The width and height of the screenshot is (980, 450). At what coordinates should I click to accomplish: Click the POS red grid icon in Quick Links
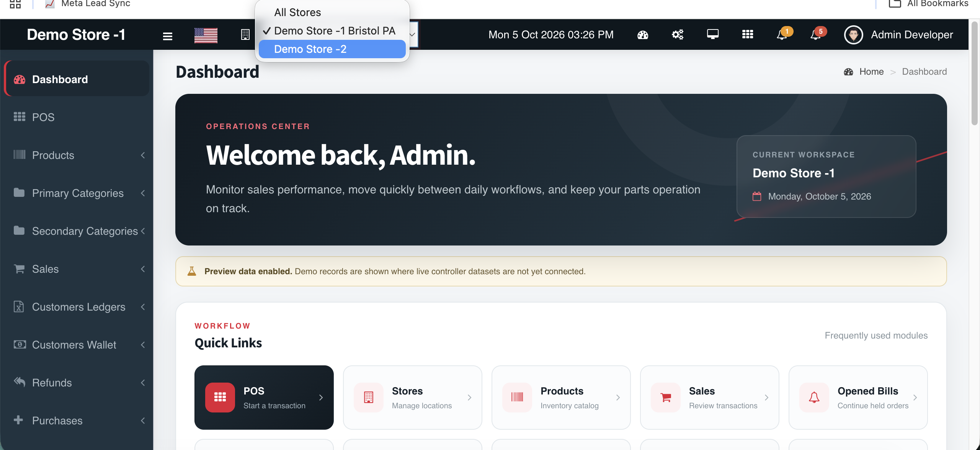point(220,397)
